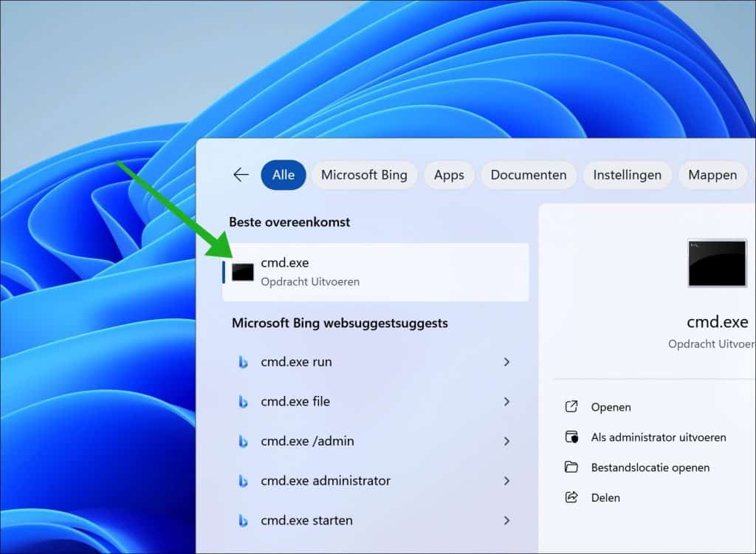Viewport: 756px width, 554px height.
Task: Go back with the left arrow icon
Action: coord(241,174)
